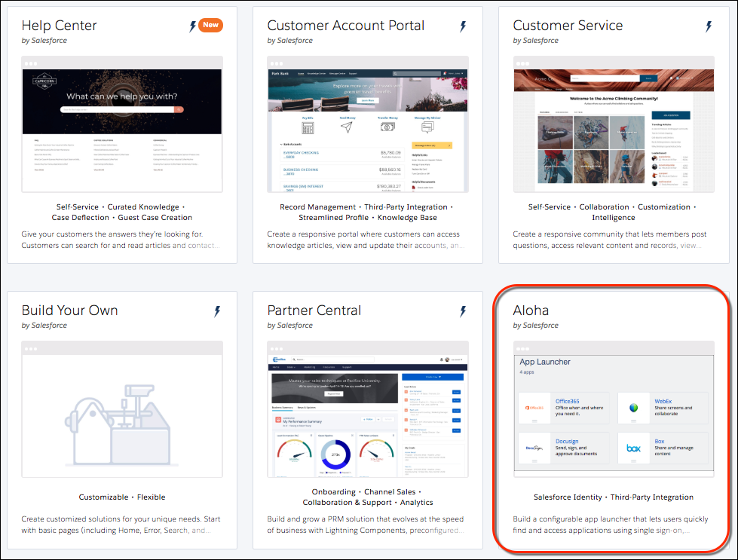The image size is (738, 560).
Task: Click the Customer Account Portal description paragraph
Action: pyautogui.click(x=366, y=240)
